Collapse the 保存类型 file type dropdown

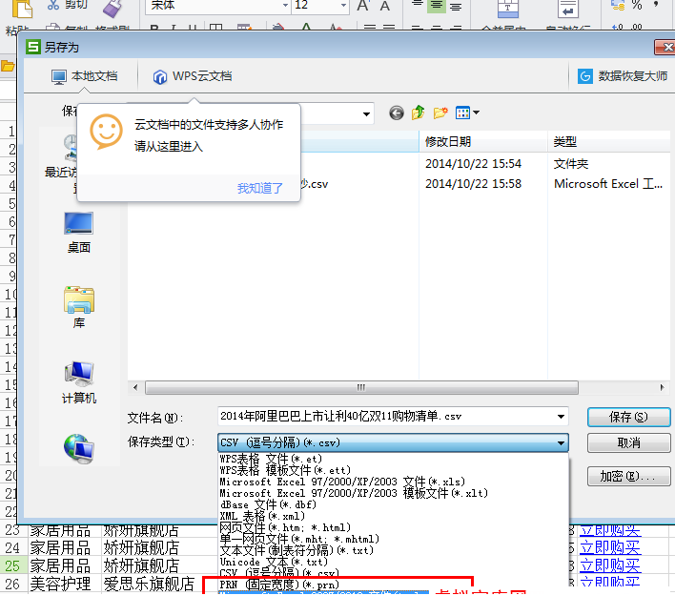coord(561,442)
